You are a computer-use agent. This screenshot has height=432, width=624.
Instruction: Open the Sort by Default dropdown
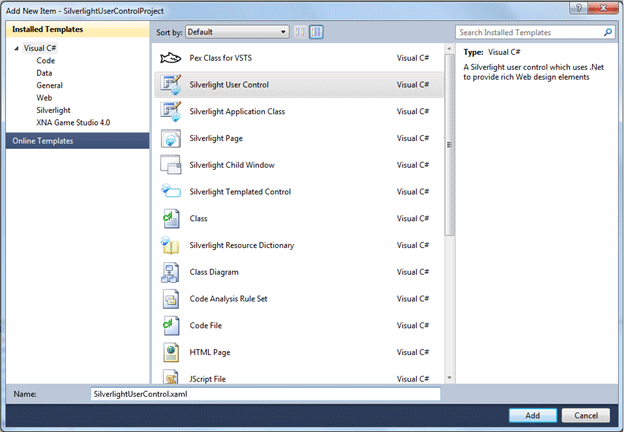point(237,32)
